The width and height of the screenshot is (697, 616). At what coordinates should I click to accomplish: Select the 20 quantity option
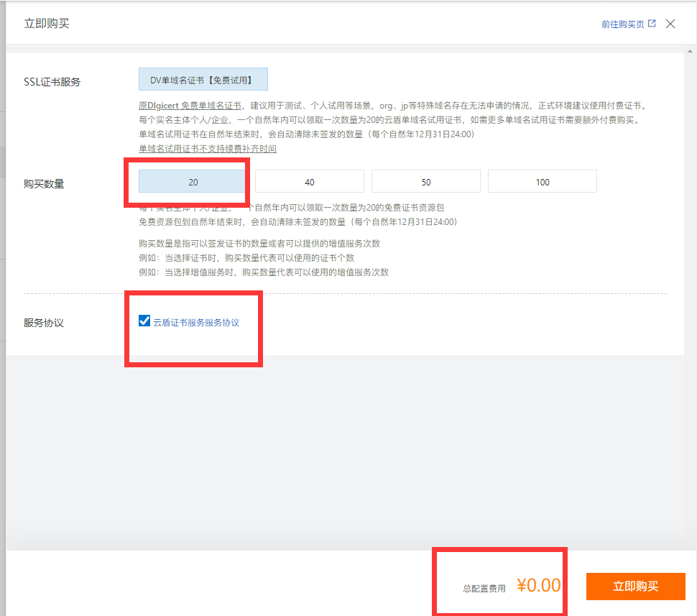click(192, 181)
